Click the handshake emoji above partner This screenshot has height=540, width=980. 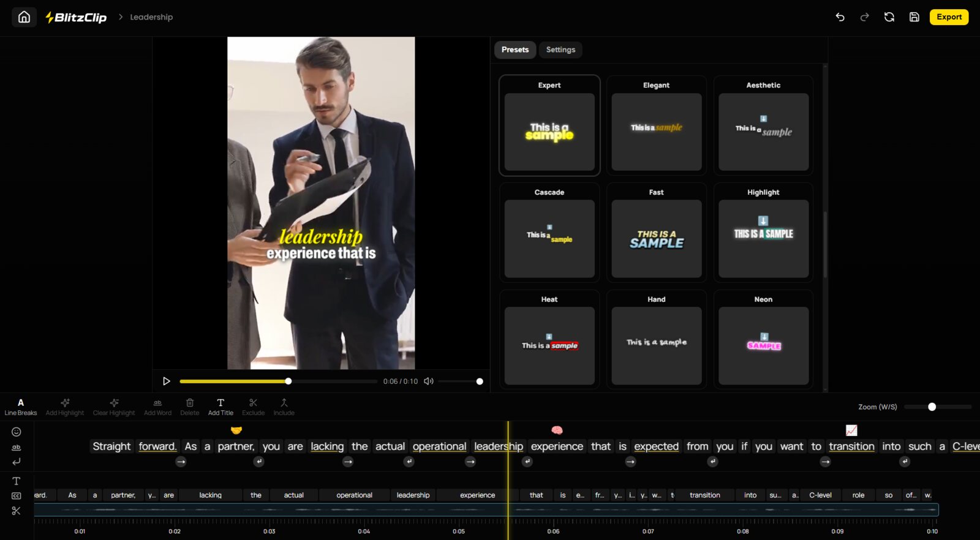click(236, 430)
